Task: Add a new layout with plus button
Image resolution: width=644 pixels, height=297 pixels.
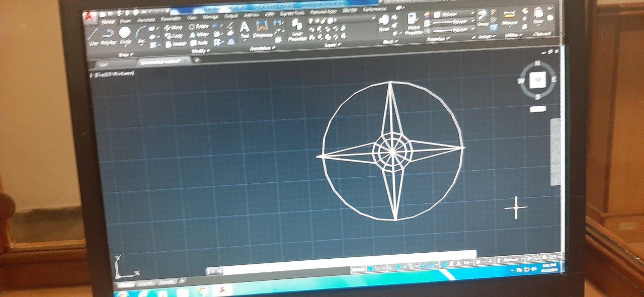Action: point(182,281)
